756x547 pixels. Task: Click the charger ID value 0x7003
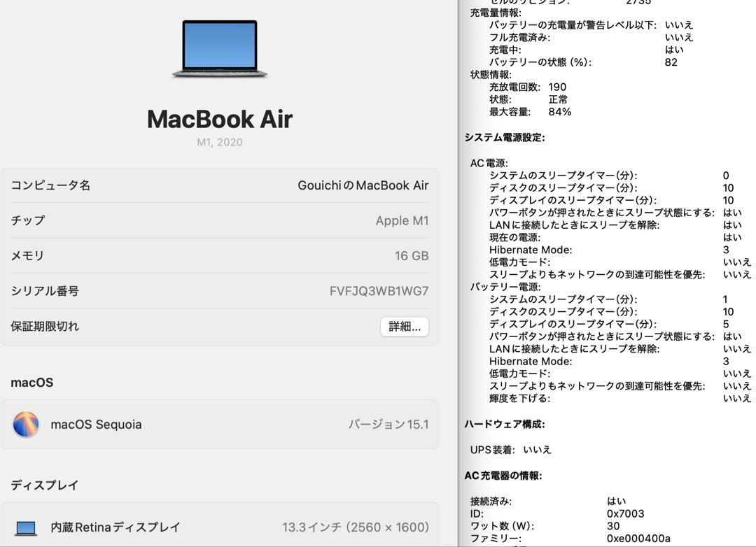[625, 514]
